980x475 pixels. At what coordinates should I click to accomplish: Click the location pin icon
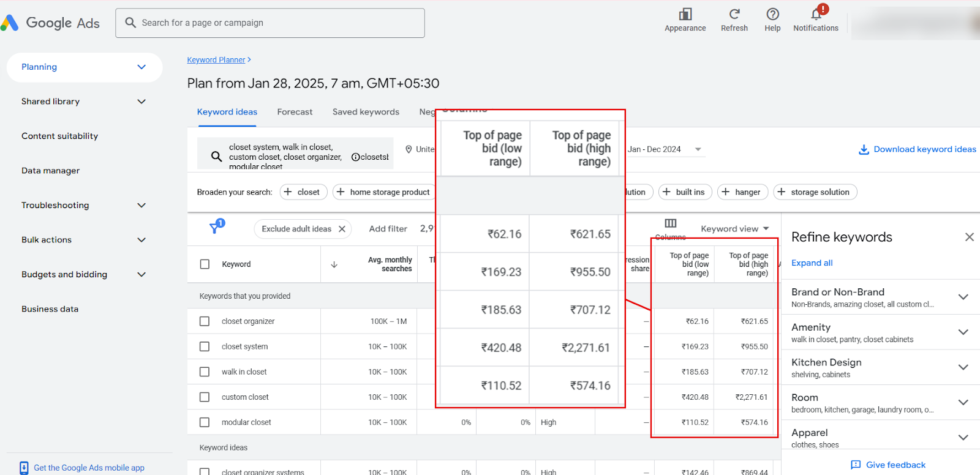pyautogui.click(x=409, y=149)
